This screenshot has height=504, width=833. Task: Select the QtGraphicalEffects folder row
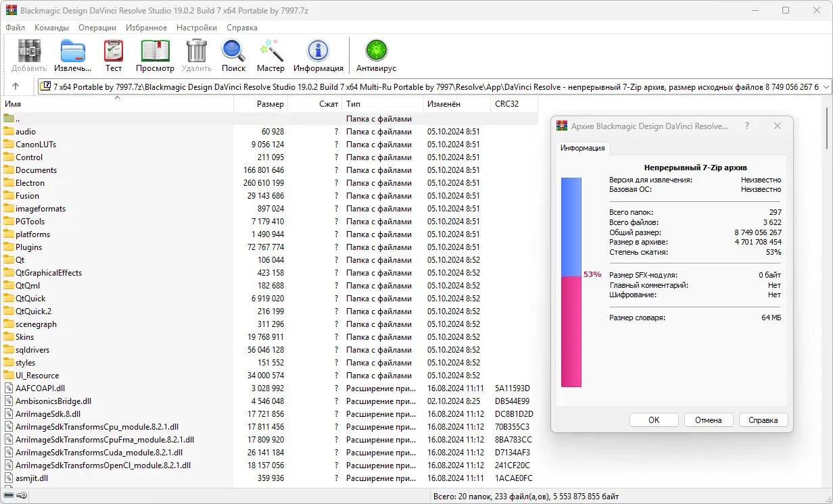point(270,273)
